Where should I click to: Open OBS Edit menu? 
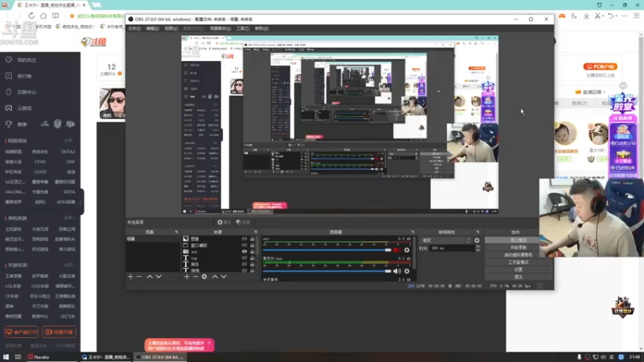(152, 28)
